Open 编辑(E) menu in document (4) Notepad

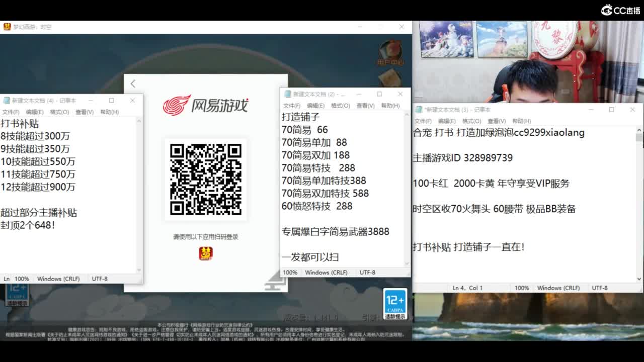[35, 112]
